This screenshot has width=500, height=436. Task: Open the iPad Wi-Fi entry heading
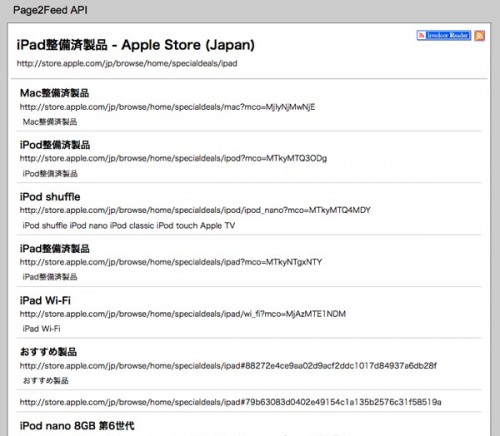pos(45,300)
